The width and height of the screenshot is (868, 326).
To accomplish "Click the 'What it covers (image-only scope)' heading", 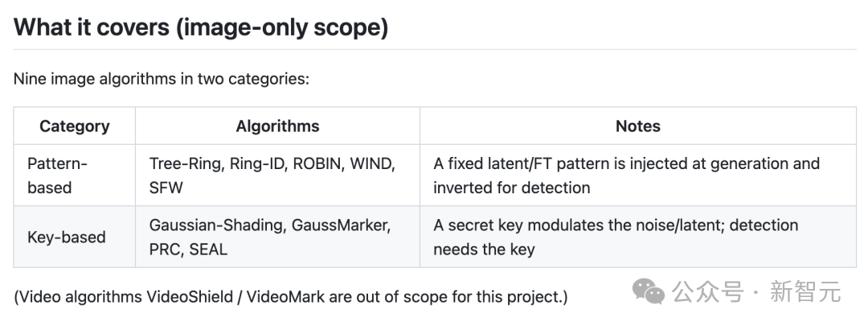I will tap(201, 26).
